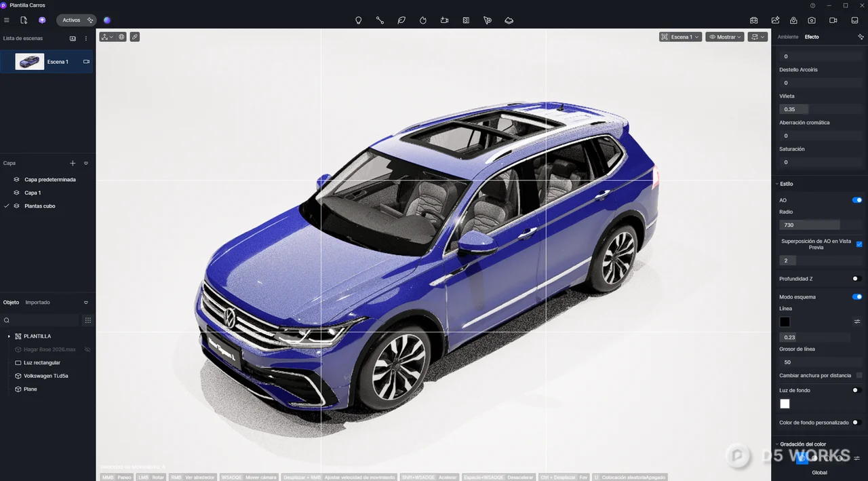This screenshot has height=481, width=868.
Task: Click the Viñeta value slider
Action: click(x=821, y=109)
